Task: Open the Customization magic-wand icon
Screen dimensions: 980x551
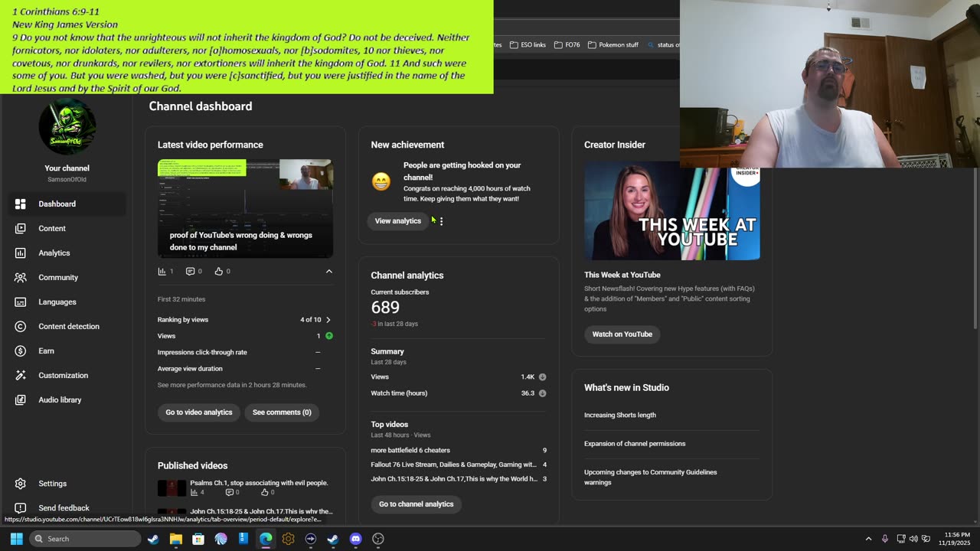Action: (x=21, y=375)
